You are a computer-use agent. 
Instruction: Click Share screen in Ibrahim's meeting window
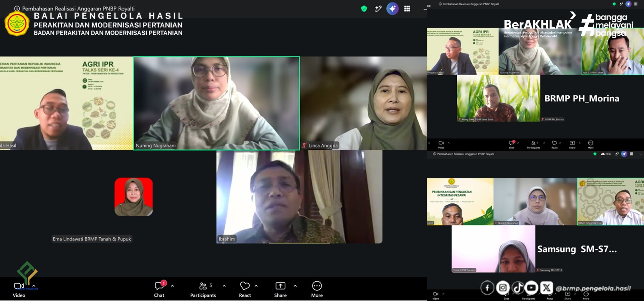click(280, 289)
